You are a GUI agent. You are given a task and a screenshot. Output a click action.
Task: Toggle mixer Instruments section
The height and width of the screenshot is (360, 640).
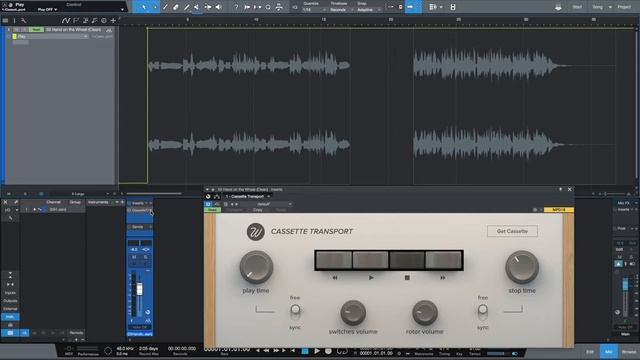(x=10, y=317)
